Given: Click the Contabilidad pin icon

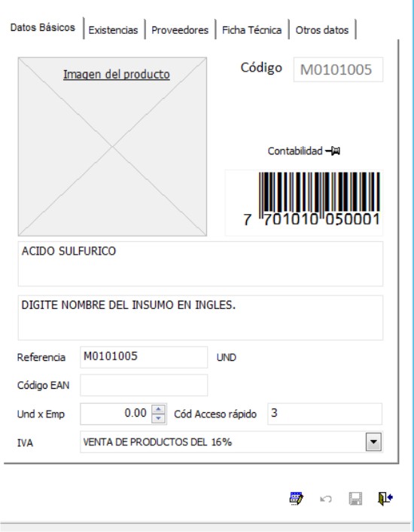Looking at the screenshot, I should click(x=333, y=151).
